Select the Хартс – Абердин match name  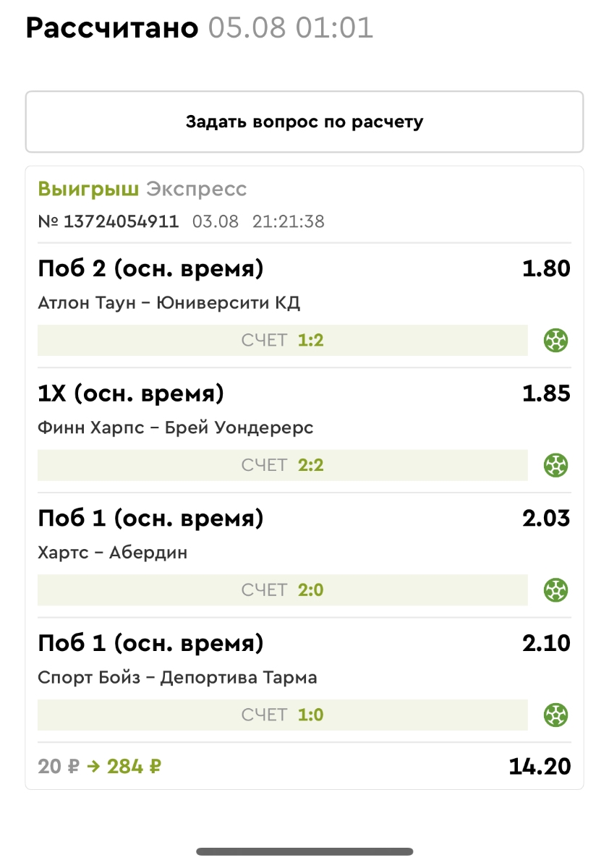coord(112,553)
